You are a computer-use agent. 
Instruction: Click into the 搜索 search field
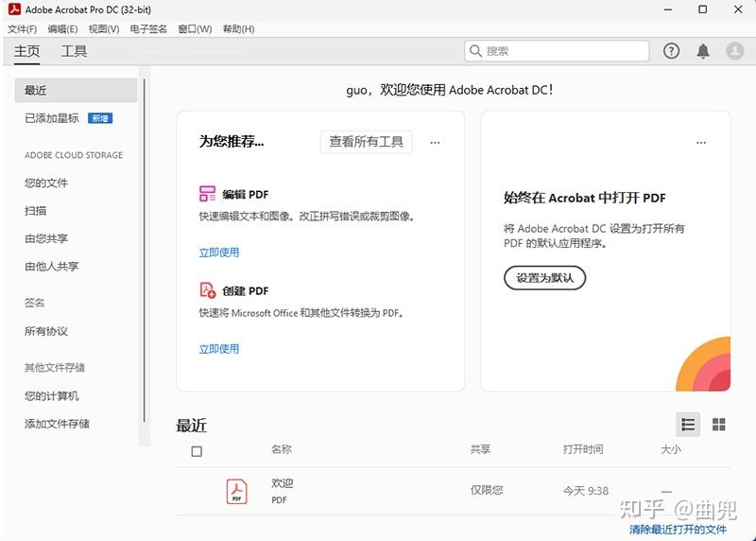click(557, 51)
